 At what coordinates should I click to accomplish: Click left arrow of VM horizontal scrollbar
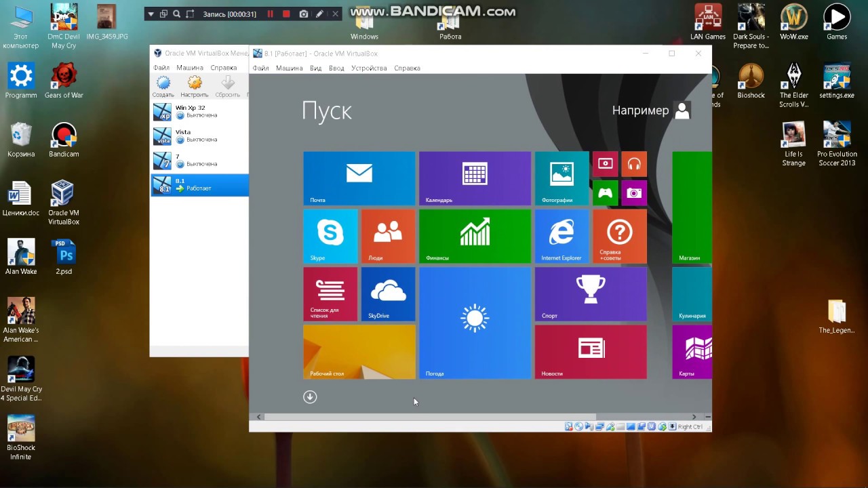tap(259, 417)
